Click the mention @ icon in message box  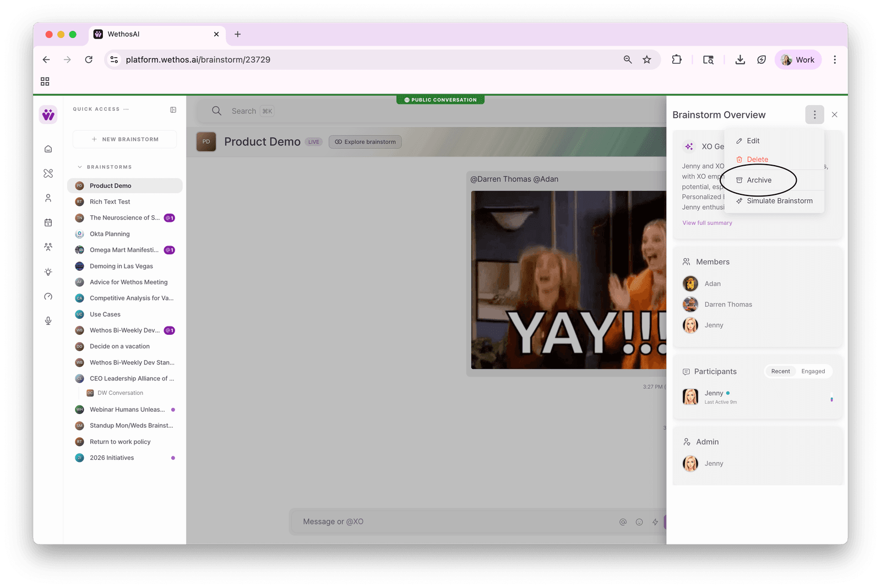[623, 522]
